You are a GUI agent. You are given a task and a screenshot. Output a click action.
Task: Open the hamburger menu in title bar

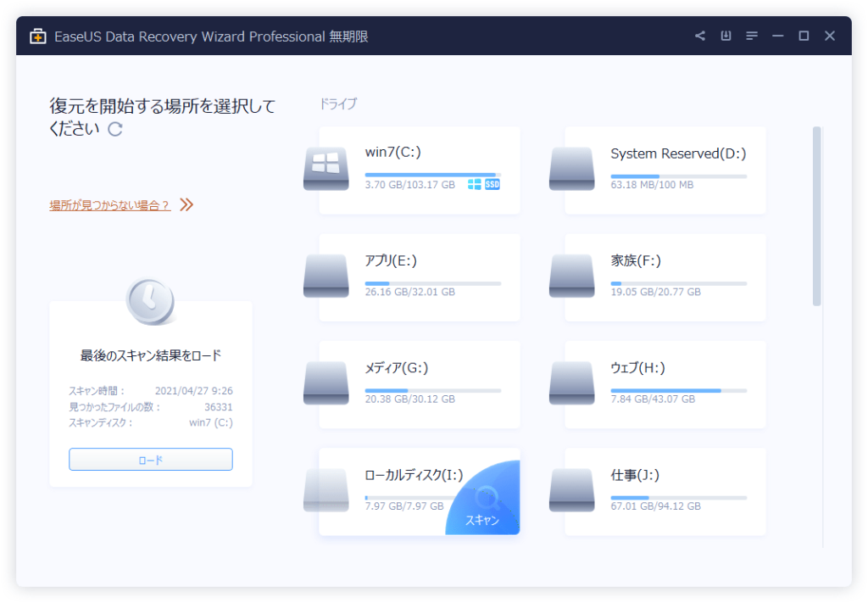coord(752,36)
